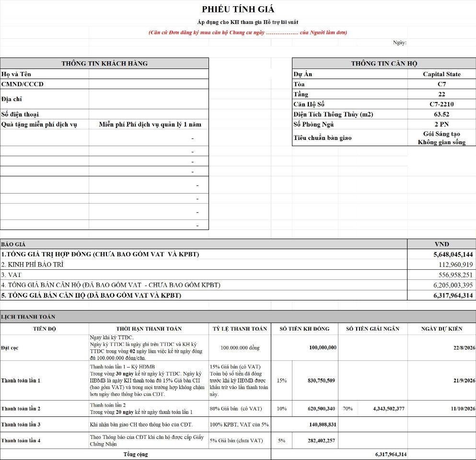Screen dimensions: 476x460
Task: Click the 'Tiêu chuẩn bàn giao' label
Action: 323,138
